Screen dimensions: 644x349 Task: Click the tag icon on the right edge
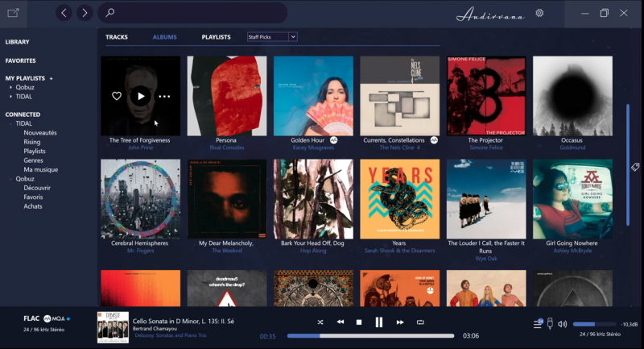tap(635, 167)
